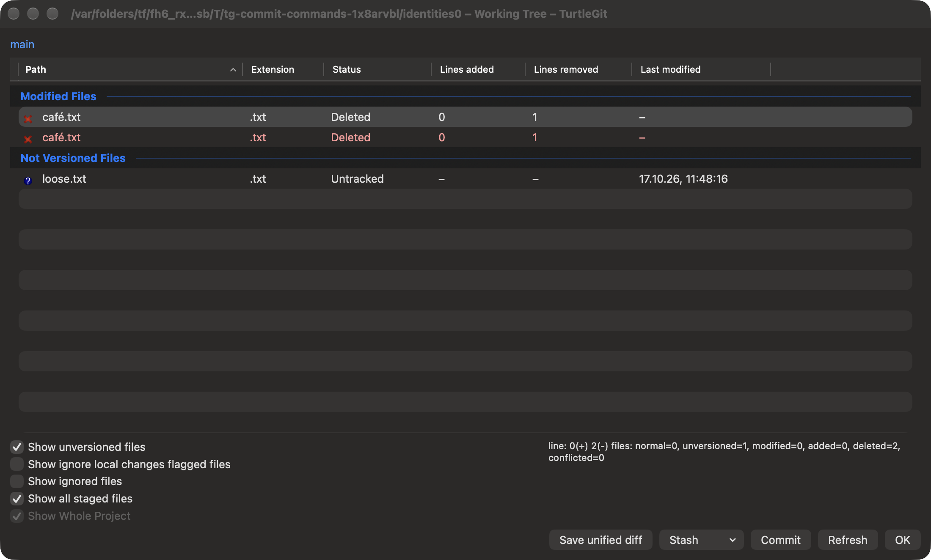Viewport: 931px width, 560px height.
Task: Refresh the working tree list
Action: click(848, 540)
